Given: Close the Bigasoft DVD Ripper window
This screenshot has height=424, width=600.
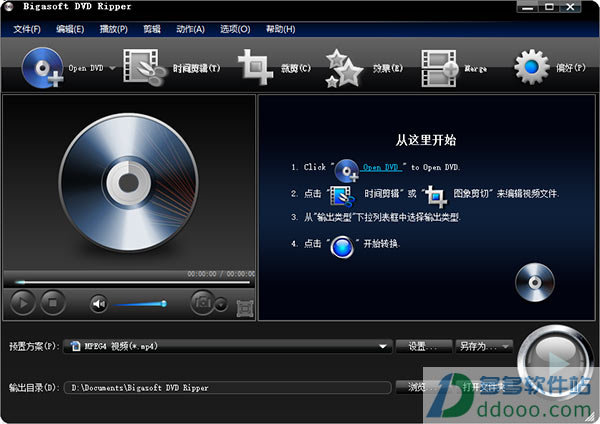Looking at the screenshot, I should pos(571,7).
